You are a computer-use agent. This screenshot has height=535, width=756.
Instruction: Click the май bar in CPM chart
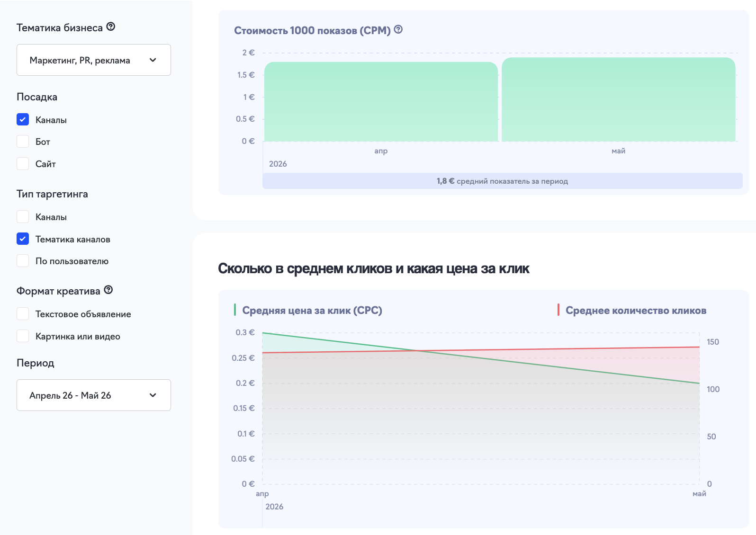tap(619, 99)
